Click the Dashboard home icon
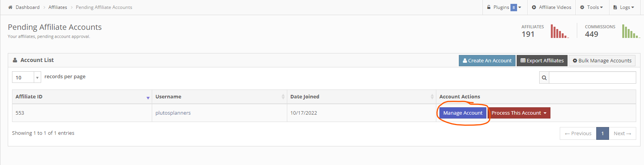Screen dimensions: 644x165 tap(10, 7)
